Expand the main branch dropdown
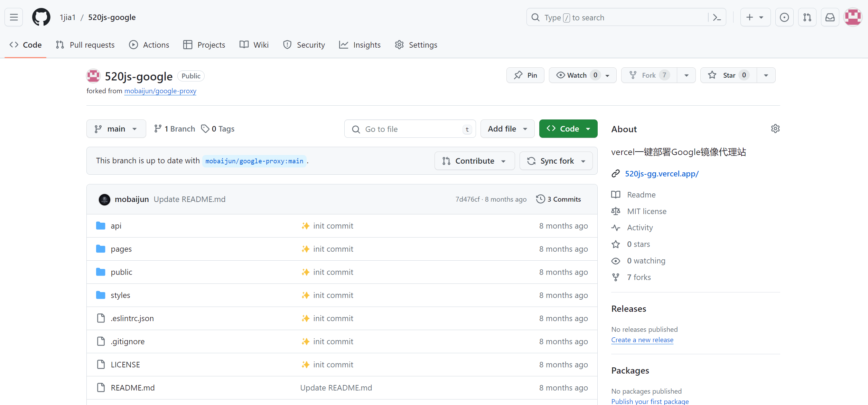868x405 pixels. (x=116, y=129)
